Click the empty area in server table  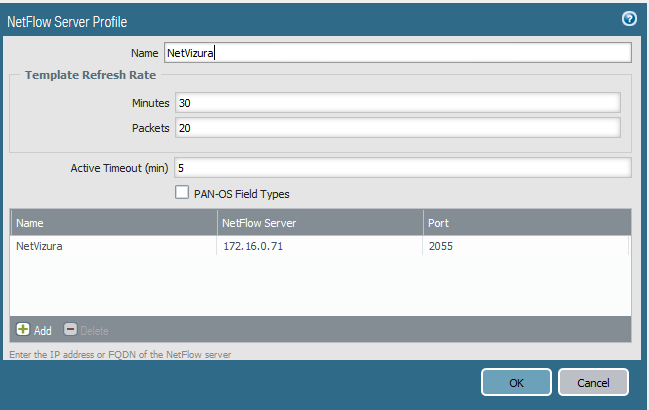tap(320, 288)
